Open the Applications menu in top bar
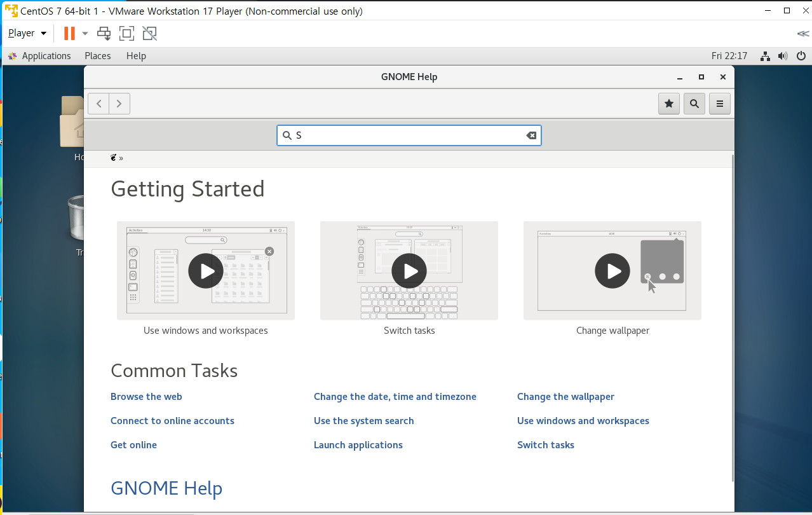Image resolution: width=812 pixels, height=515 pixels. tap(46, 56)
